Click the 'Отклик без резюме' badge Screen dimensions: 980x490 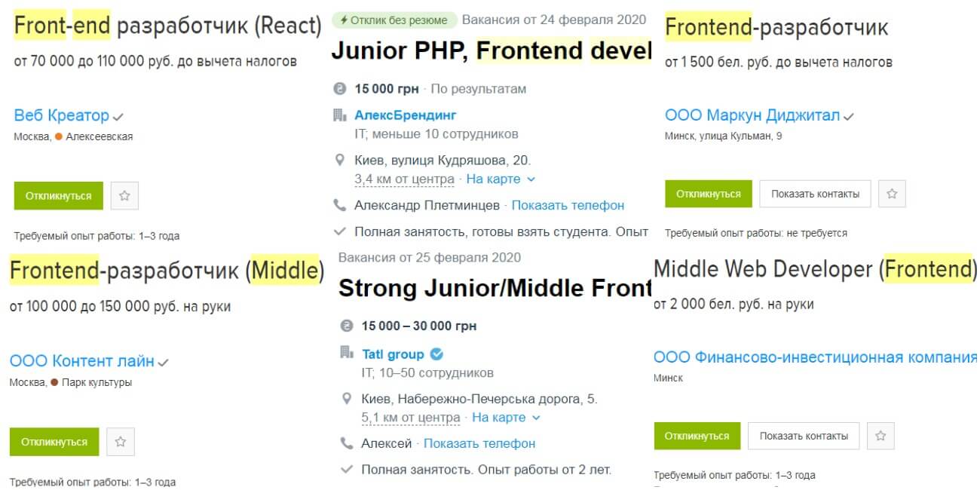tap(394, 20)
